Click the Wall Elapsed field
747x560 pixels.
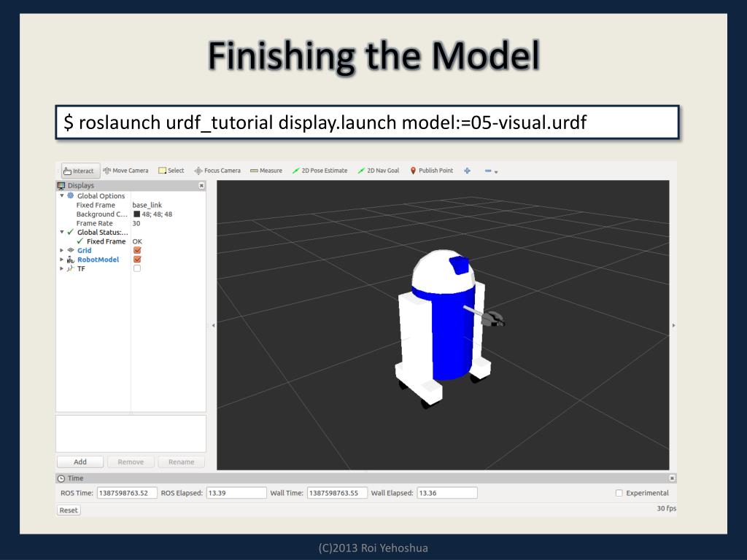click(x=447, y=493)
